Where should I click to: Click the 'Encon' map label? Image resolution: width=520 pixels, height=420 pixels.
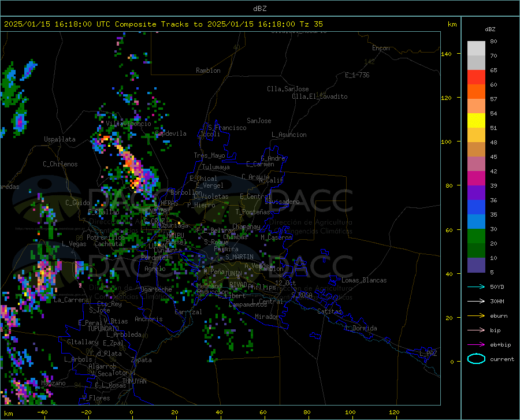381,48
